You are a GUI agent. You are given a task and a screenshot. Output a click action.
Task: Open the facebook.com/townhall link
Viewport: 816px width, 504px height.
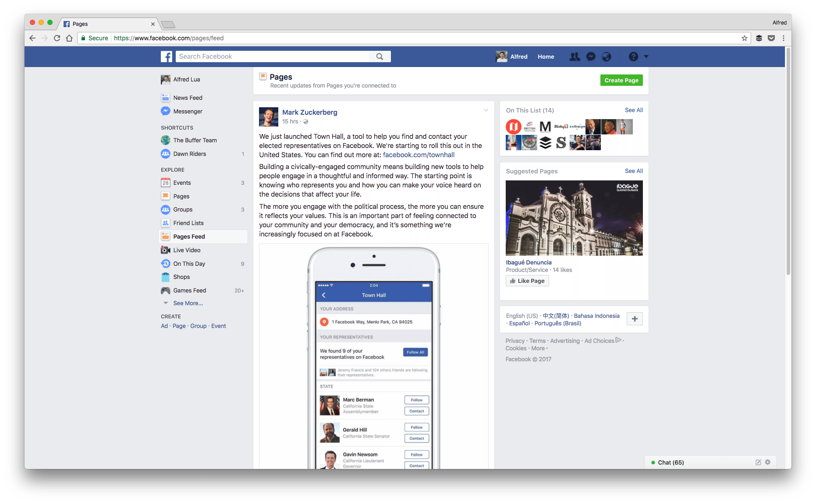point(418,155)
